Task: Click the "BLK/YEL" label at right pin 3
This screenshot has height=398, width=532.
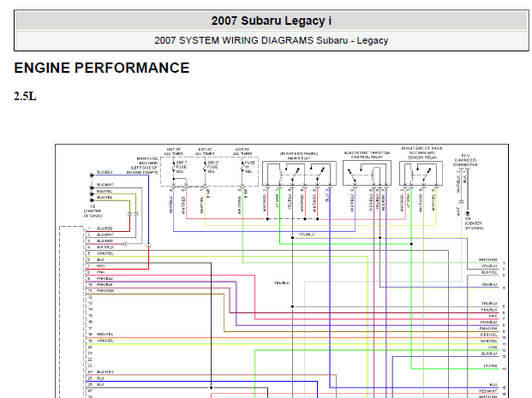Action: coord(489,272)
